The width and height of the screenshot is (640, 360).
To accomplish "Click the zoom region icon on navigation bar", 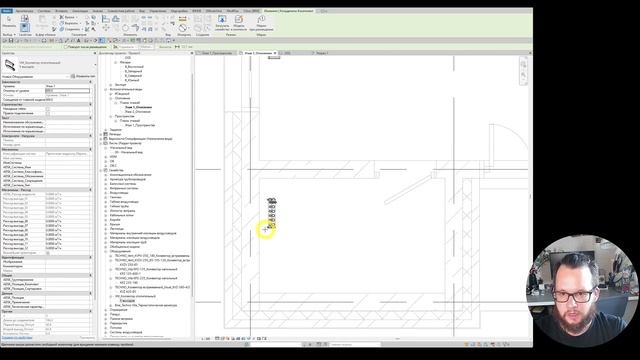I will click(524, 76).
